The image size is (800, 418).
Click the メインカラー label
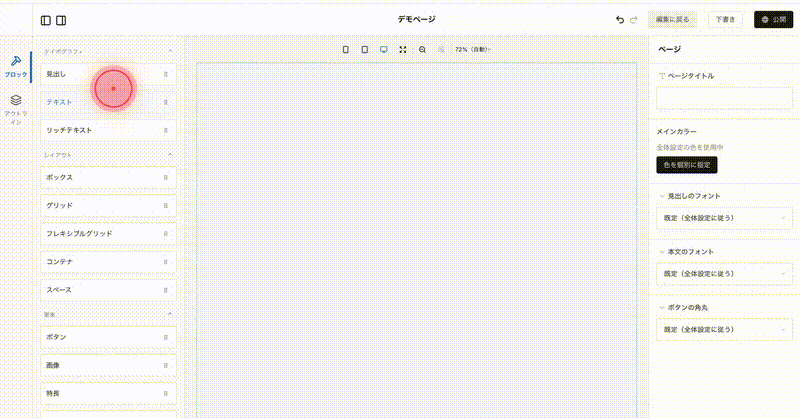click(x=676, y=131)
